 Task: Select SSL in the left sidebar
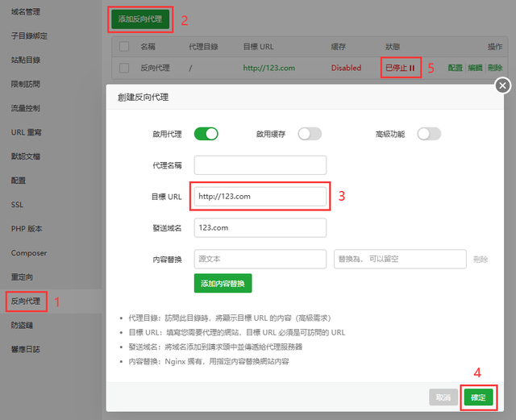coord(17,205)
